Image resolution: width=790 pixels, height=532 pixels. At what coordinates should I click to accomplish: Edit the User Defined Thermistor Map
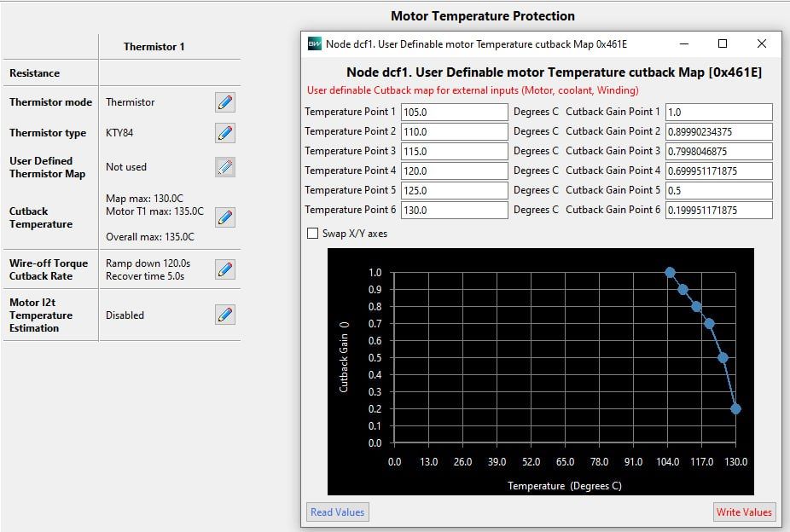coord(224,167)
